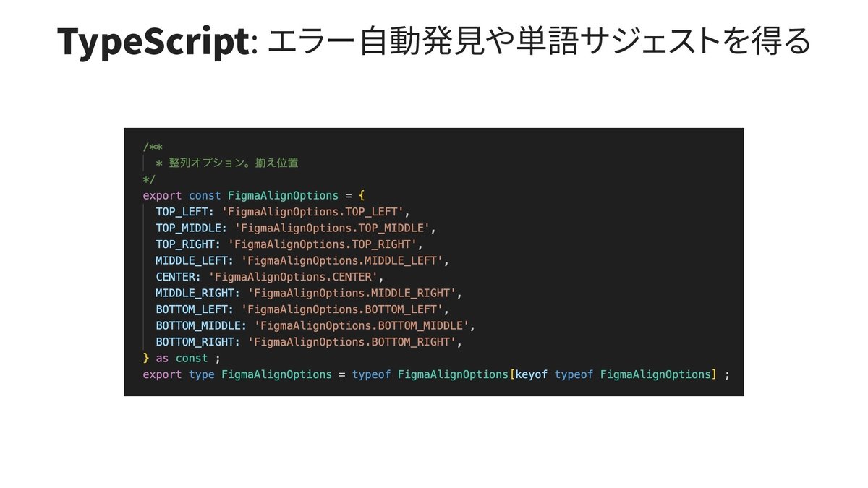
Task: Click 'export type FigmaAlignOptions' in the last code line
Action: click(237, 374)
